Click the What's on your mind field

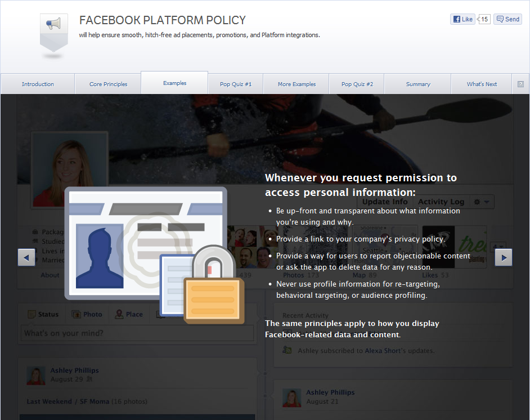(x=137, y=333)
